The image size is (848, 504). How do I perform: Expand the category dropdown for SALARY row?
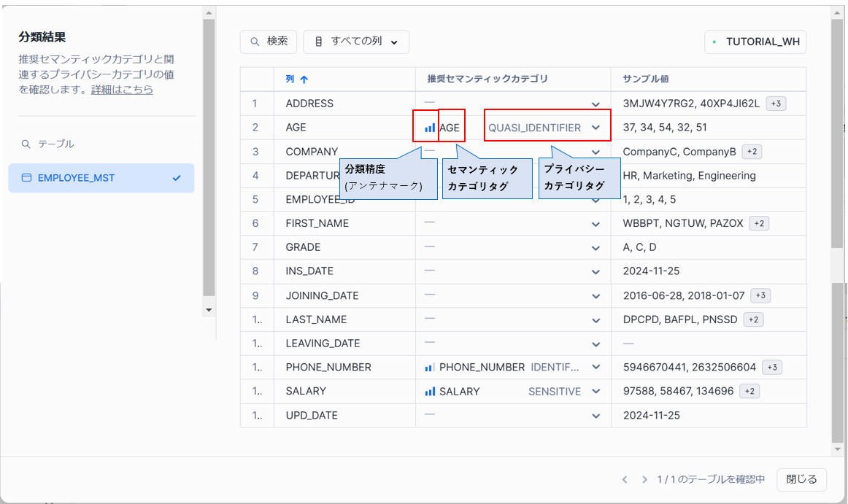pos(595,392)
